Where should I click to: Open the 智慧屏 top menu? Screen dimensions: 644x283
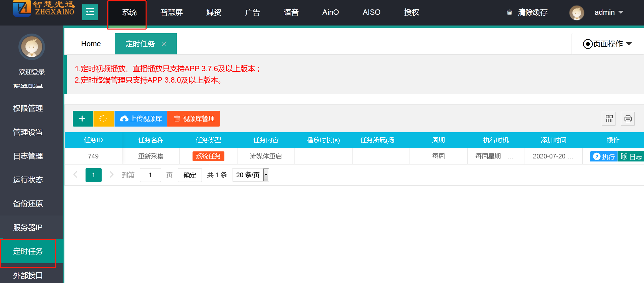pyautogui.click(x=171, y=12)
